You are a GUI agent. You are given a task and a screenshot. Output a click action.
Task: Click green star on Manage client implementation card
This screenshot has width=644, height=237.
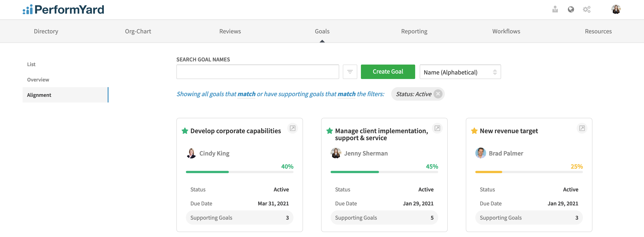(329, 131)
